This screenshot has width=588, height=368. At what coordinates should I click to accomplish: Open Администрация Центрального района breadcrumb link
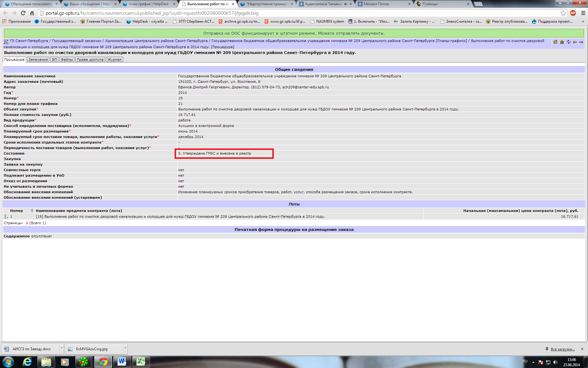(x=156, y=41)
